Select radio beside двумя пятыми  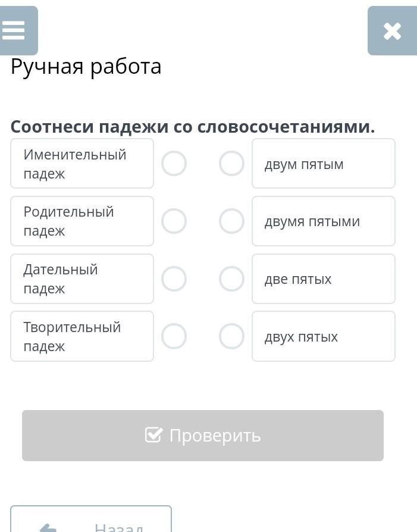point(231,221)
